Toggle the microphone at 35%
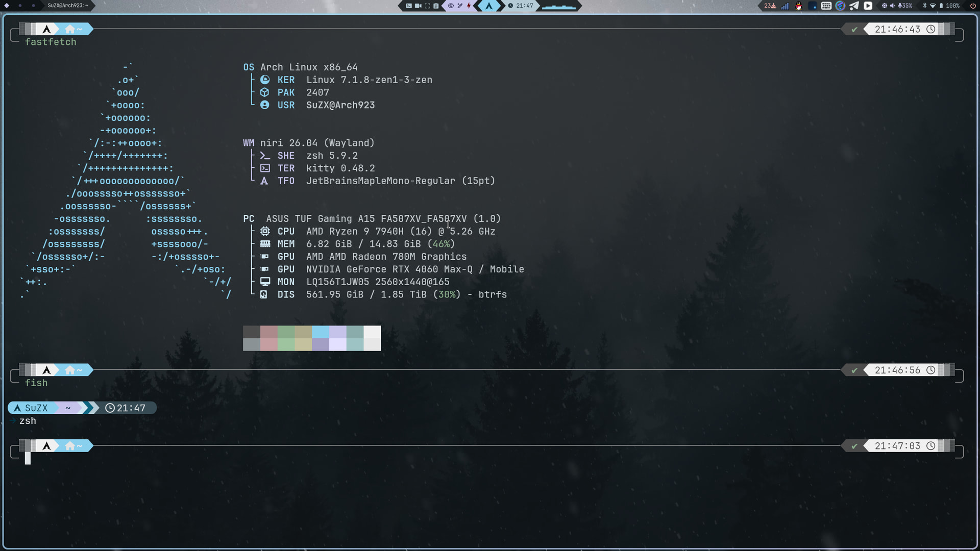This screenshot has width=980, height=551. [905, 6]
